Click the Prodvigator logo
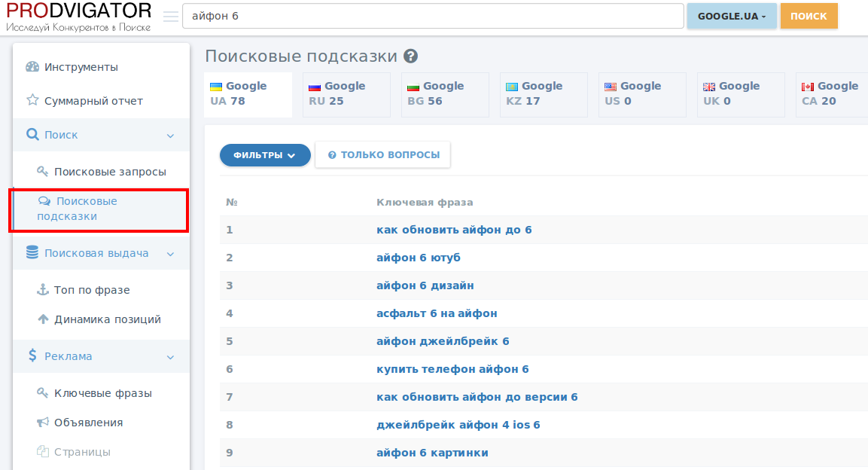This screenshot has width=868, height=470. (78, 17)
